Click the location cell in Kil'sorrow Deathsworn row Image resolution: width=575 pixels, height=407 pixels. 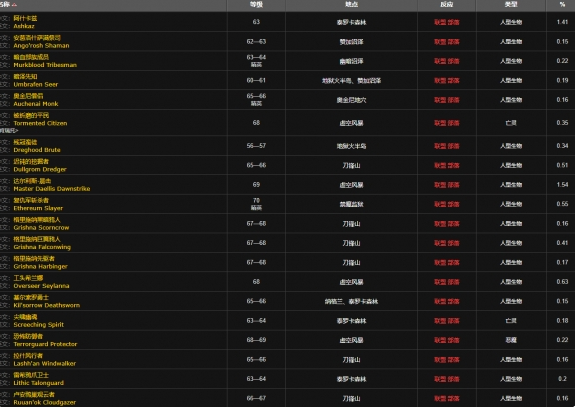pyautogui.click(x=351, y=302)
